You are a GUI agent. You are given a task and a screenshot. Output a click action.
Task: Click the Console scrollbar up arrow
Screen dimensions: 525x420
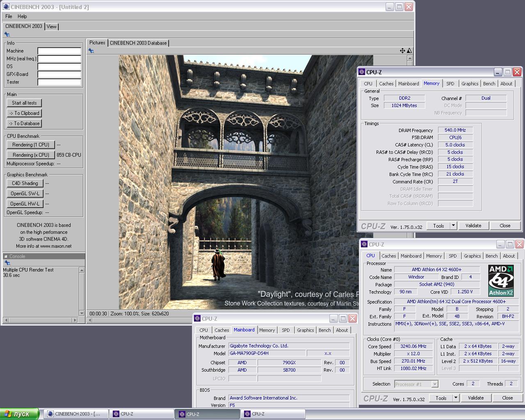click(x=82, y=270)
